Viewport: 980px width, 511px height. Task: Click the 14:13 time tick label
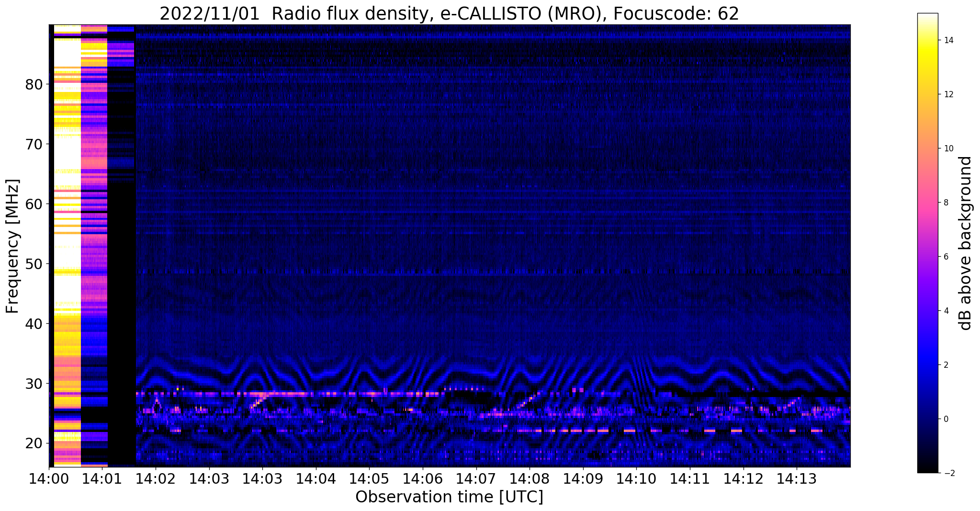pyautogui.click(x=797, y=478)
